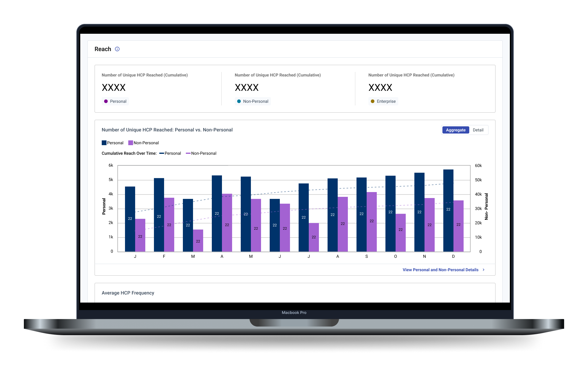Click the March Non-Personal purple bar
Screen dimensions: 588x365
click(x=198, y=240)
